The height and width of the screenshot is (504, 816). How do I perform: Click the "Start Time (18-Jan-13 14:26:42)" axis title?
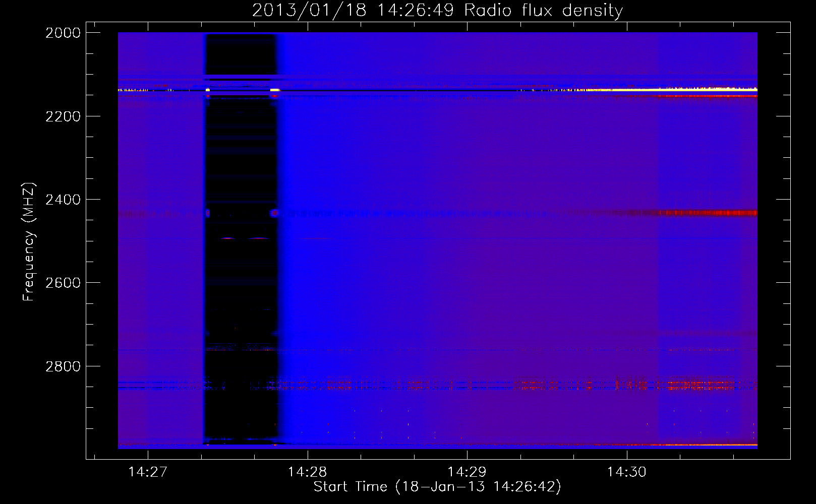point(437,487)
